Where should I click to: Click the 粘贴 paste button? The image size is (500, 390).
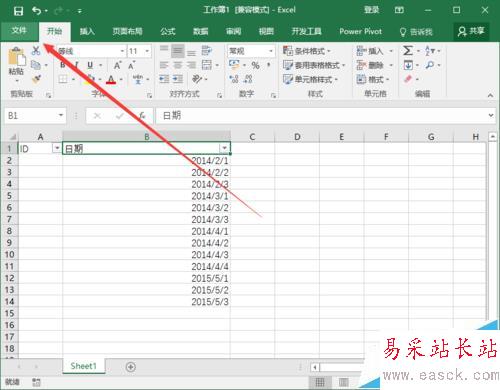coord(16,64)
